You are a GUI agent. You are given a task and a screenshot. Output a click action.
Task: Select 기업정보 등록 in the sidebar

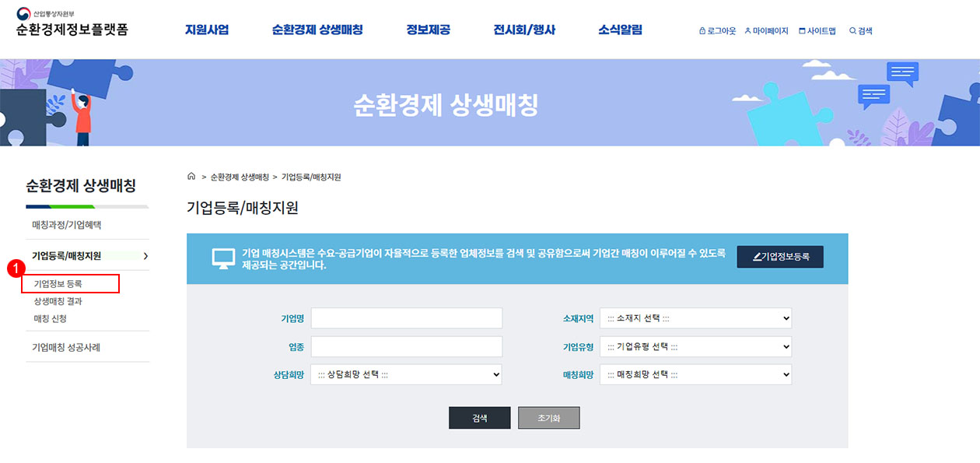pos(58,284)
